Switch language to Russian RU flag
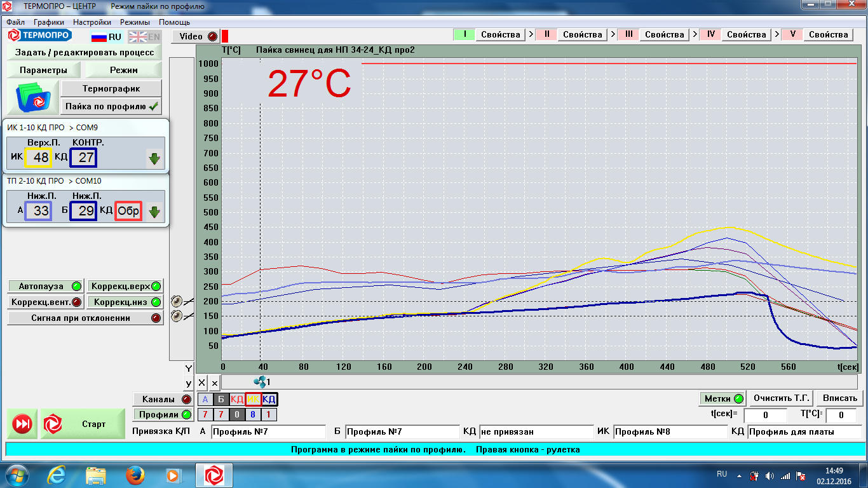The image size is (868, 488). tap(106, 37)
